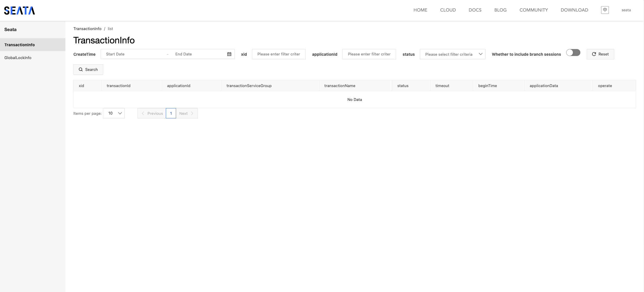Image resolution: width=644 pixels, height=292 pixels.
Task: Select TransactionInfo in the sidebar
Action: (20, 45)
